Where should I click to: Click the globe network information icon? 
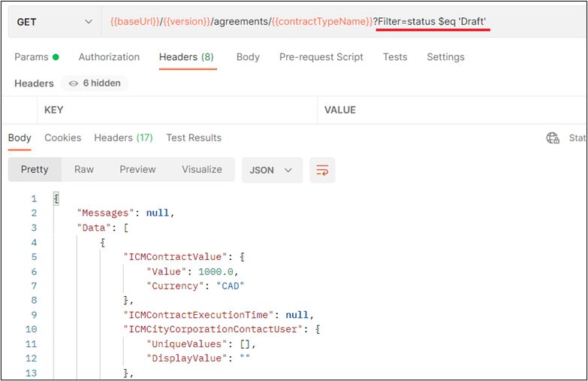coord(553,138)
